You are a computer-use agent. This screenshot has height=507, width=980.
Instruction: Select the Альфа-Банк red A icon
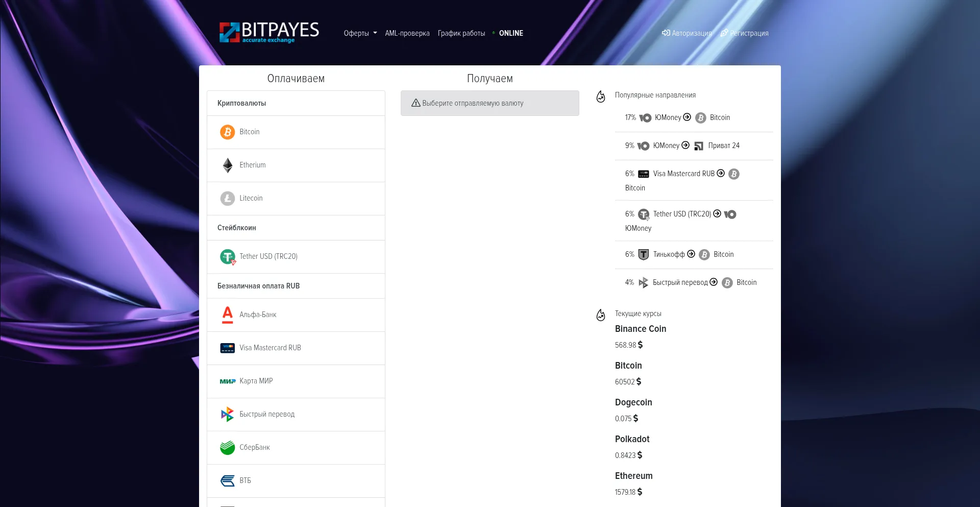click(228, 315)
